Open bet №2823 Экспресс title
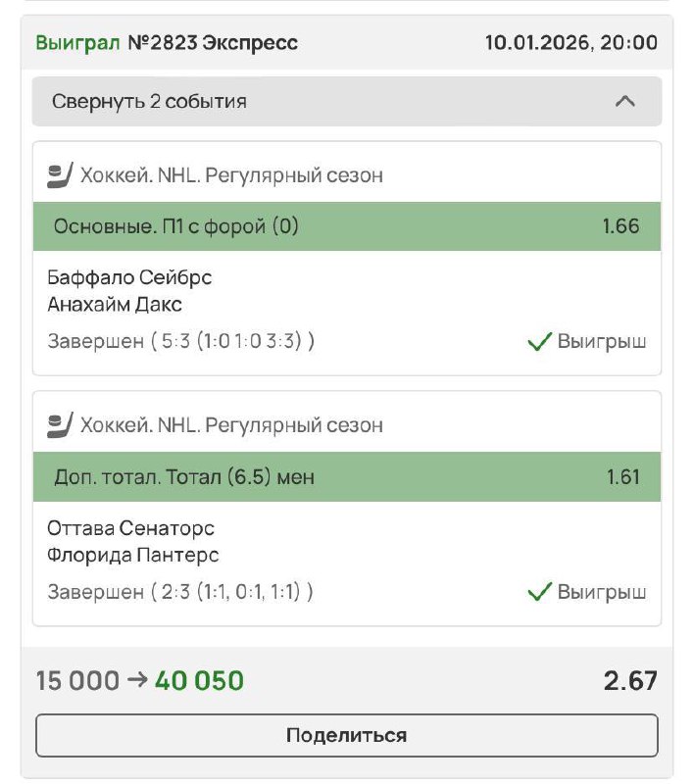 point(213,43)
